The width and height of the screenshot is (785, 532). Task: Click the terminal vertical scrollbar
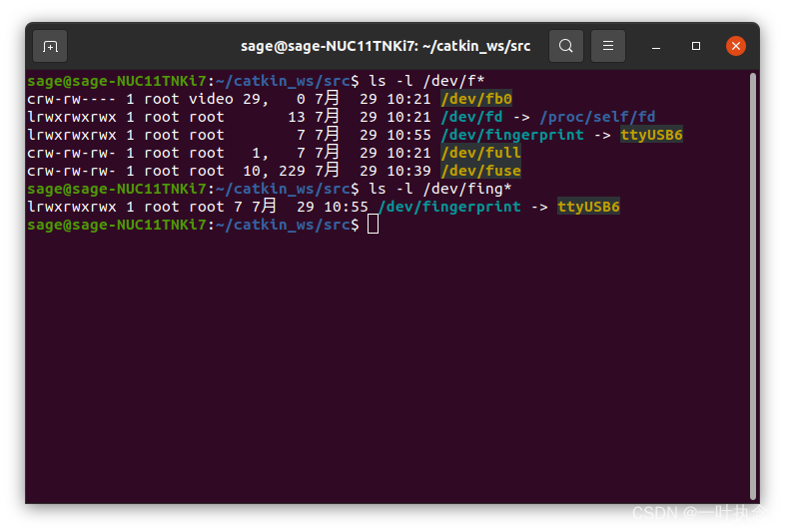753,286
